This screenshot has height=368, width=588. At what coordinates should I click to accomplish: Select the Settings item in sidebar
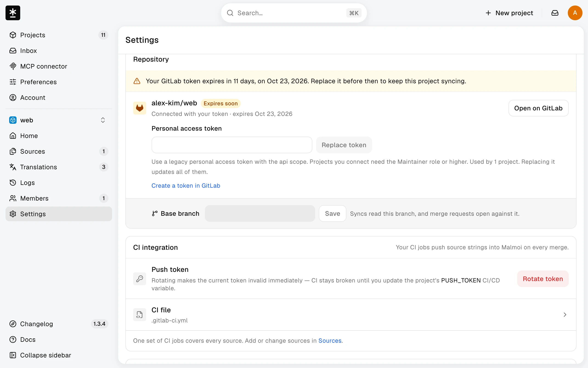coord(59,214)
